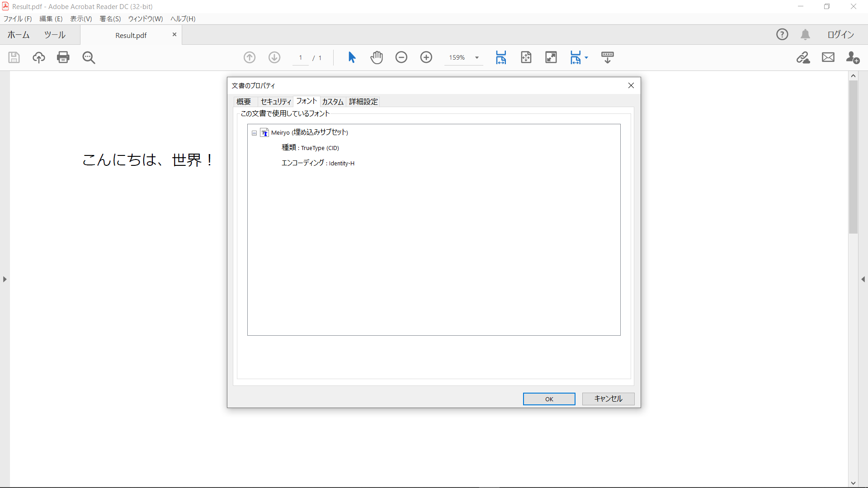Screen dimensions: 868x488
Task: Click the full screen mode icon
Action: tap(551, 57)
